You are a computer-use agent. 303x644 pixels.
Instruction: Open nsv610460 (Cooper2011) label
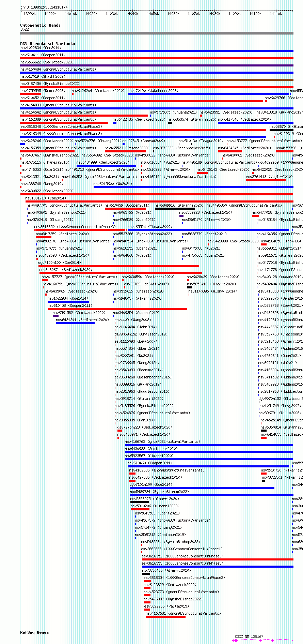point(150,463)
